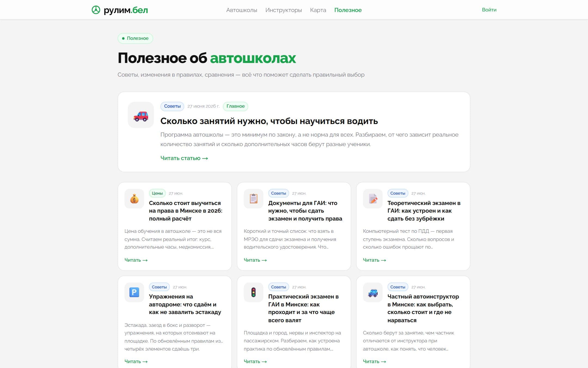Click the Полезное об автошколах heading
This screenshot has height=368, width=588.
click(207, 58)
